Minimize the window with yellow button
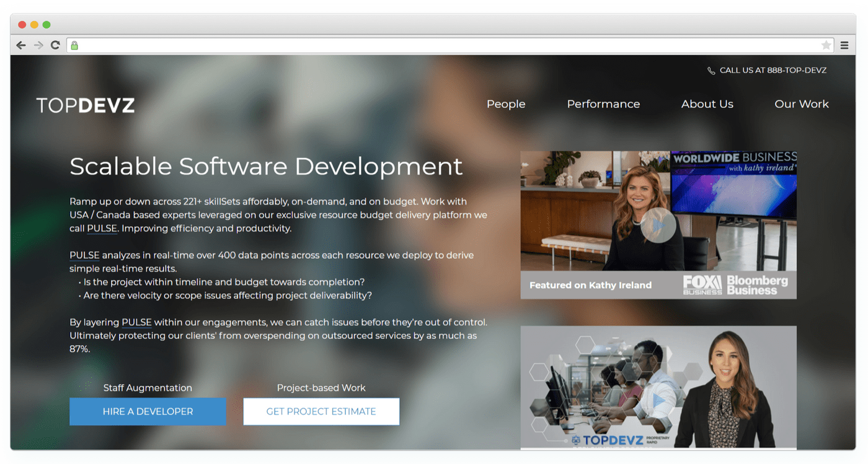868x464 pixels. (x=34, y=25)
